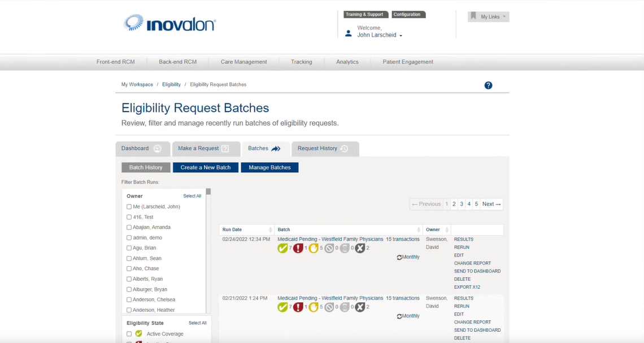The width and height of the screenshot is (644, 343).
Task: Check the Aho, Chase owner box
Action: click(x=129, y=268)
